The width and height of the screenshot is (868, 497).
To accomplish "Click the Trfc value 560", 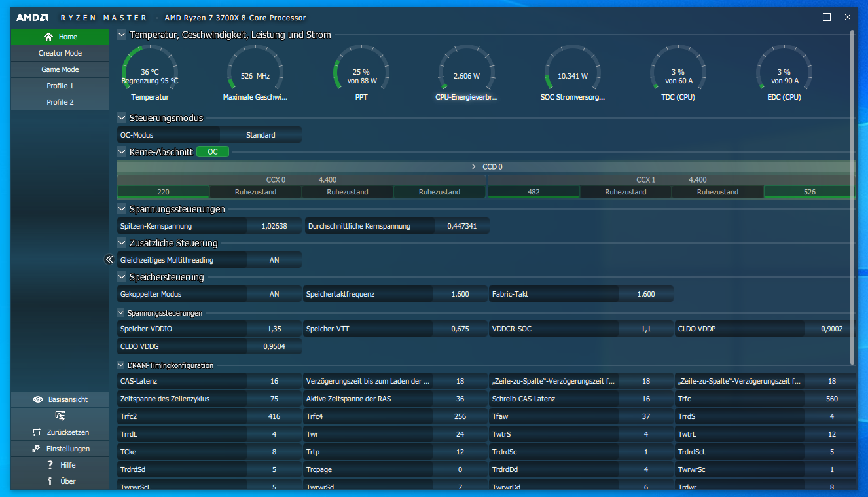I will click(x=832, y=399).
